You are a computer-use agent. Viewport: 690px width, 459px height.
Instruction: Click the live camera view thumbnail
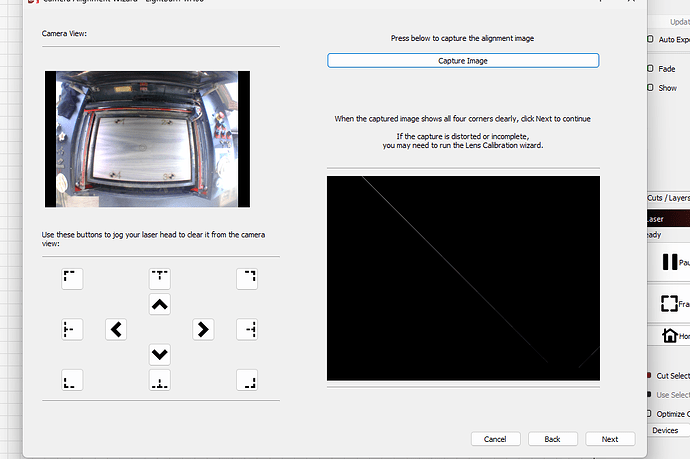click(147, 139)
